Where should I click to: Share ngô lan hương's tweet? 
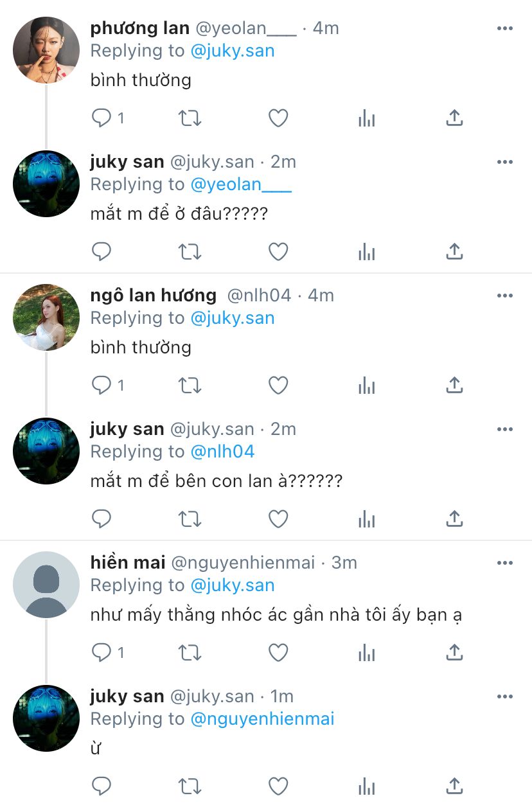point(454,386)
